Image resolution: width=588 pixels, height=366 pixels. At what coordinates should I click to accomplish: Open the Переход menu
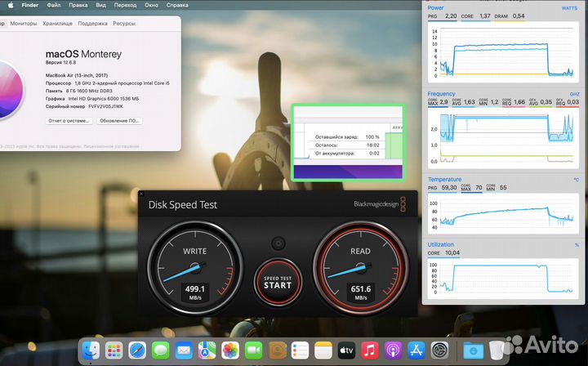(x=125, y=5)
